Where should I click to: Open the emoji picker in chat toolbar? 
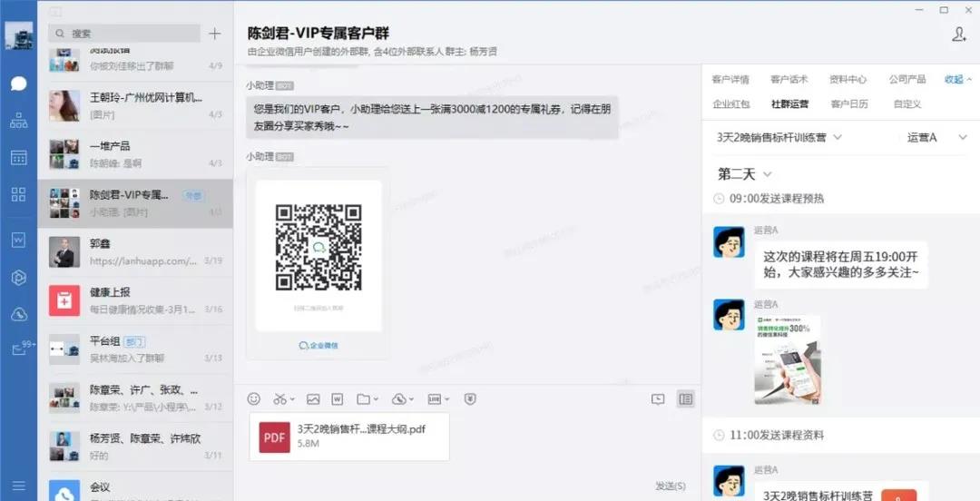pyautogui.click(x=254, y=399)
